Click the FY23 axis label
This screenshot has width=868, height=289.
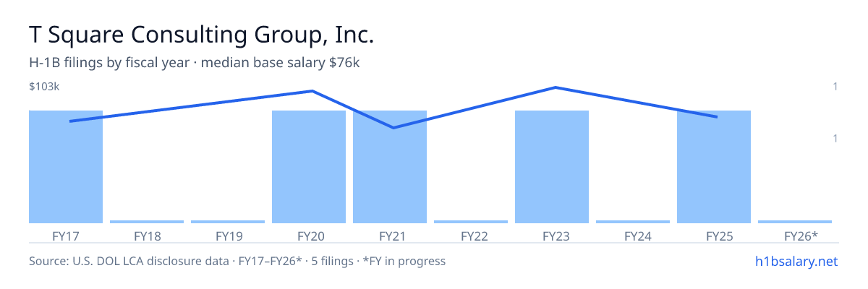point(553,236)
